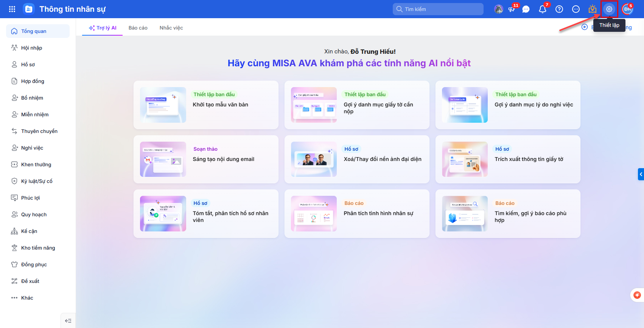The height and width of the screenshot is (328, 644).
Task: Open Hợp đồng in the sidebar
Action: pyautogui.click(x=38, y=81)
